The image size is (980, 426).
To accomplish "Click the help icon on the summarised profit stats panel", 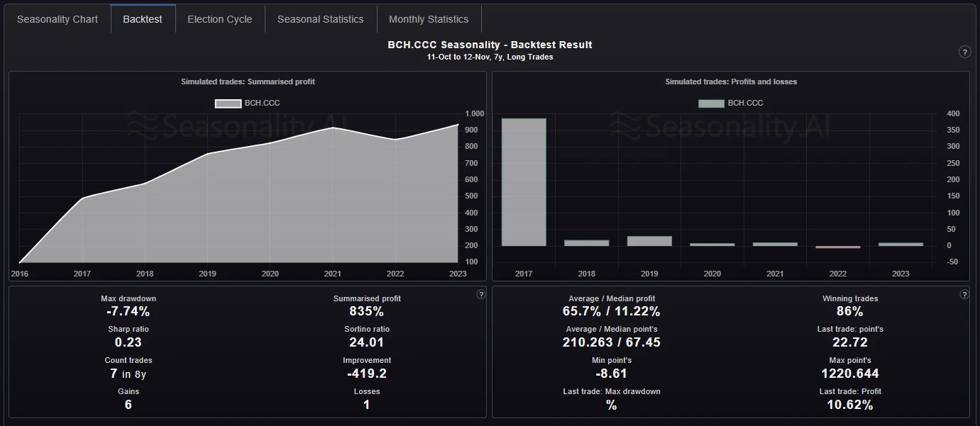I will coord(480,294).
